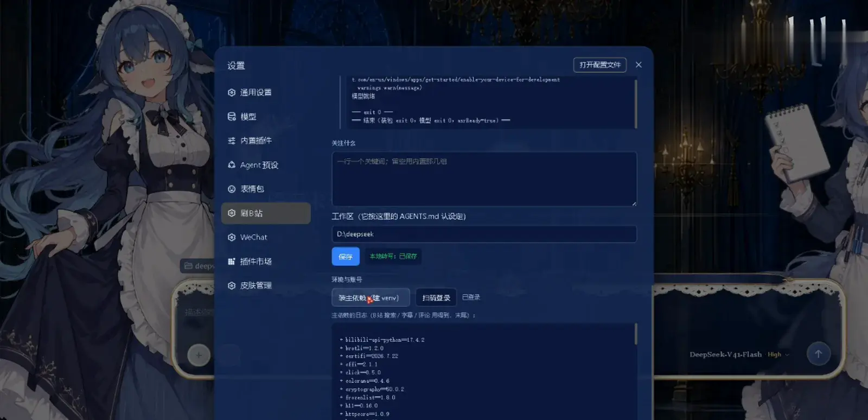Open 通用设置 via its gear icon
This screenshot has height=420, width=868.
coord(232,93)
